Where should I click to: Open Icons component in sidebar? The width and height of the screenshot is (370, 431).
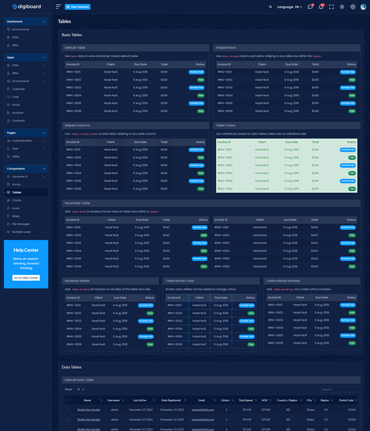click(x=26, y=208)
